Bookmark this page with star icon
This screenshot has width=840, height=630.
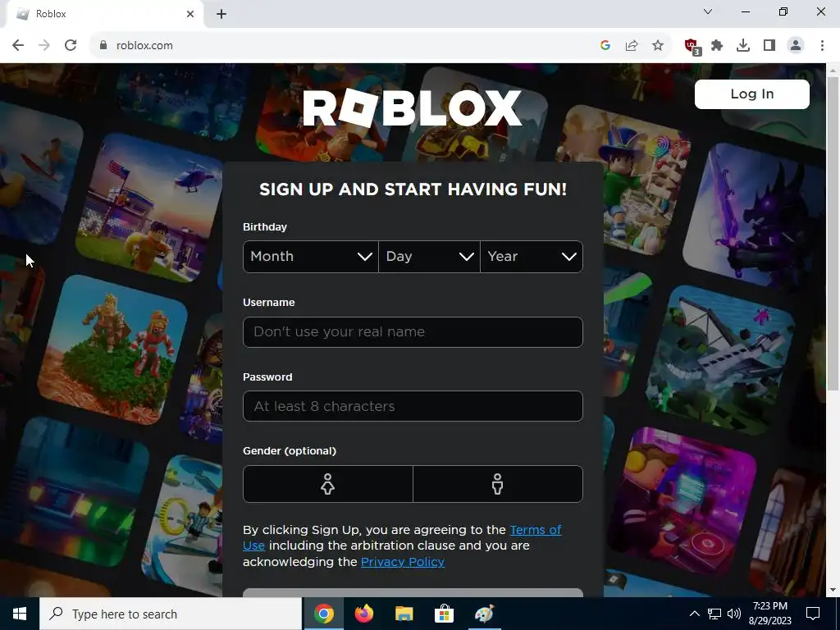658,46
